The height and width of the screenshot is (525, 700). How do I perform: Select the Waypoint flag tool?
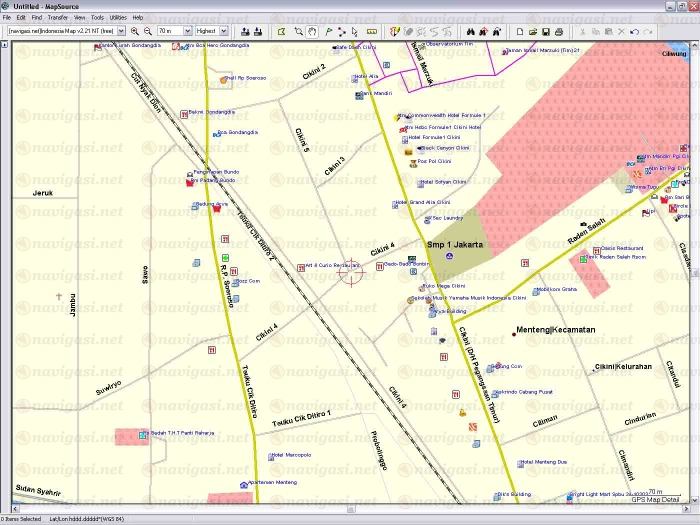click(328, 31)
